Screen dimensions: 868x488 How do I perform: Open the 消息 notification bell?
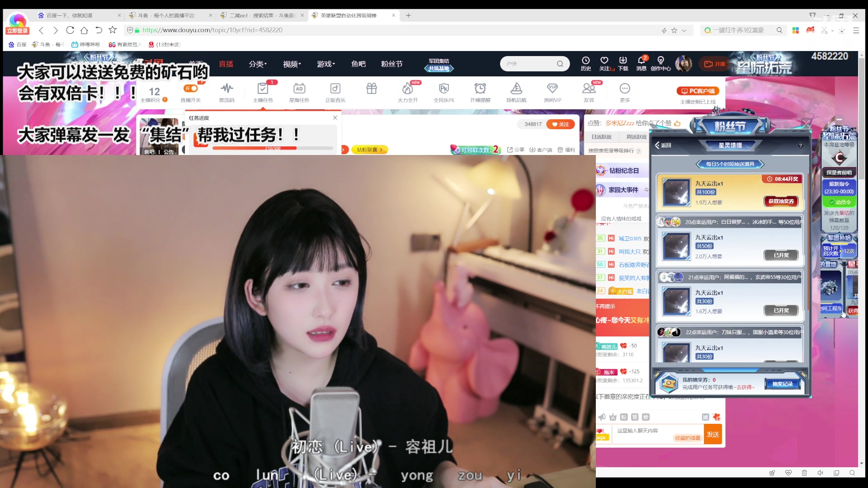641,61
